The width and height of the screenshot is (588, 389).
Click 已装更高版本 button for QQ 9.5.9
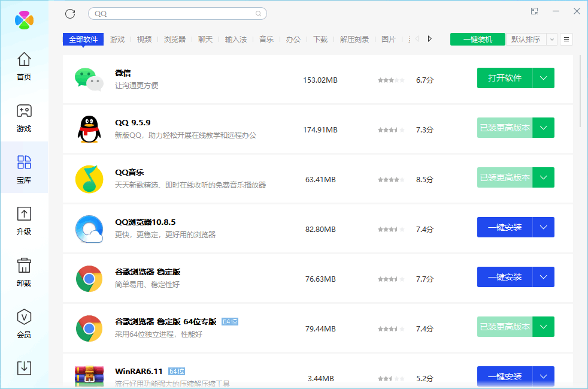[505, 128]
